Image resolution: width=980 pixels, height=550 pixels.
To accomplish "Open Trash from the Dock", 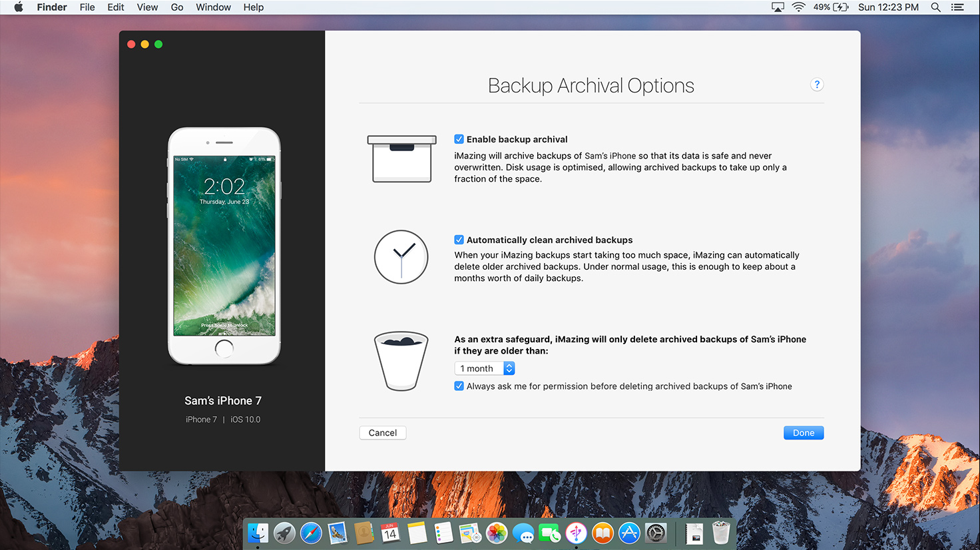I will tap(721, 533).
